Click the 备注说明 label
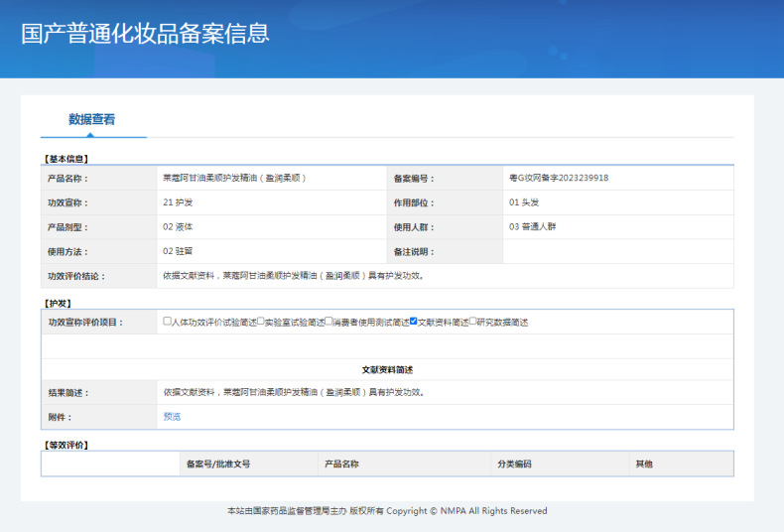Image resolution: width=784 pixels, height=532 pixels. click(x=414, y=252)
